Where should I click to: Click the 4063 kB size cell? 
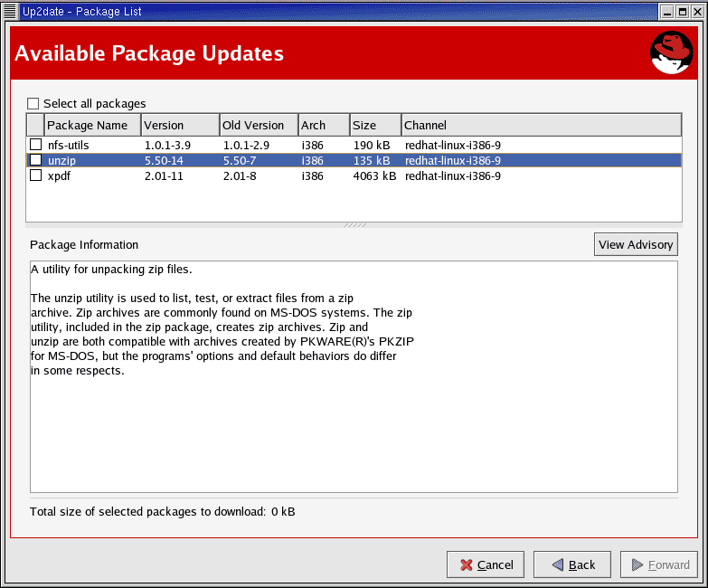[374, 175]
